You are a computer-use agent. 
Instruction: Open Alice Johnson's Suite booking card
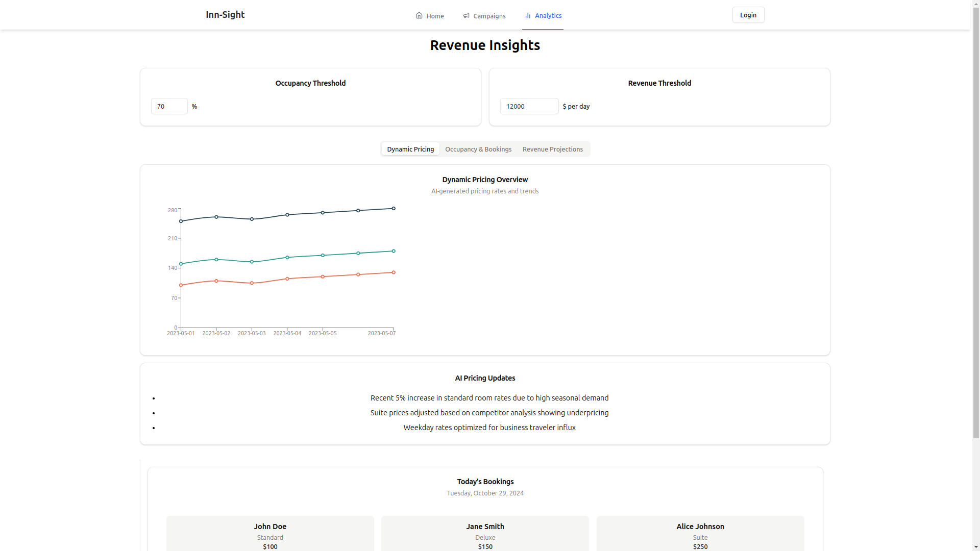coord(700,533)
